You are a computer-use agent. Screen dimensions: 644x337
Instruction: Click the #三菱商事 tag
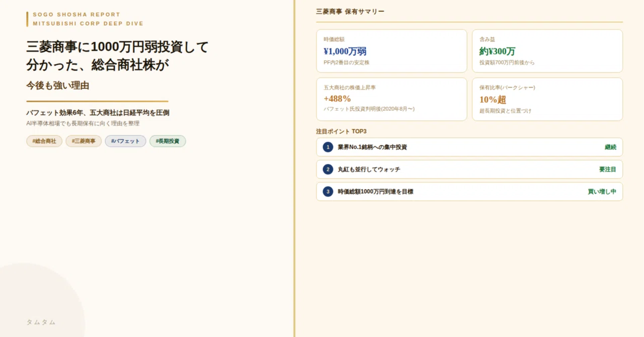pyautogui.click(x=84, y=141)
